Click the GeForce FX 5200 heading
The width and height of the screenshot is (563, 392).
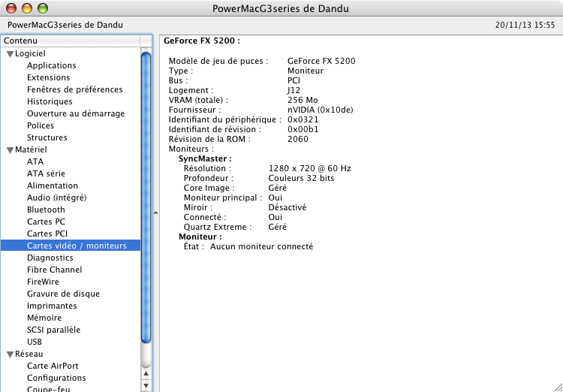click(x=202, y=41)
